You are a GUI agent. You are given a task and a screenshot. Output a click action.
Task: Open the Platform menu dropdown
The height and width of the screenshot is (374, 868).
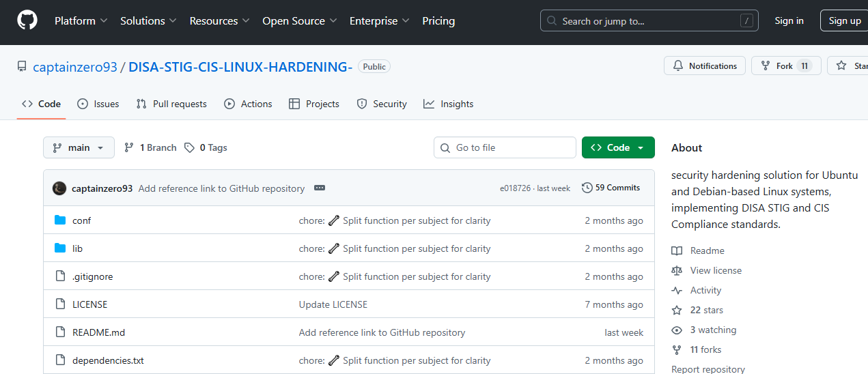tap(81, 21)
